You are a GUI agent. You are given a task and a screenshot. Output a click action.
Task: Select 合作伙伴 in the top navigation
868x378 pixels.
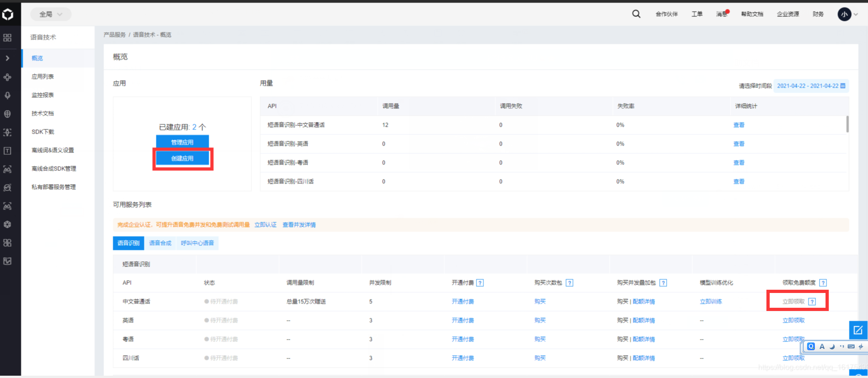pyautogui.click(x=667, y=14)
